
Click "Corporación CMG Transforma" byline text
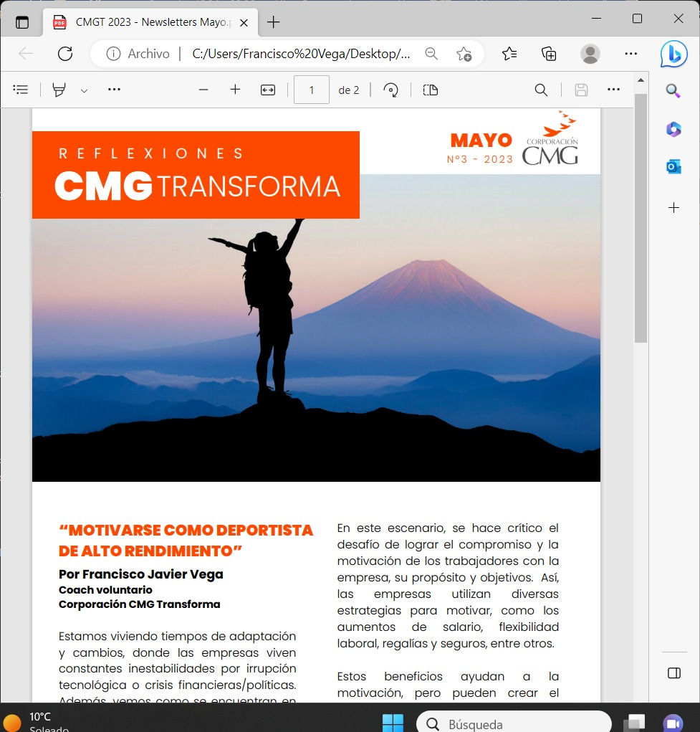coord(140,604)
